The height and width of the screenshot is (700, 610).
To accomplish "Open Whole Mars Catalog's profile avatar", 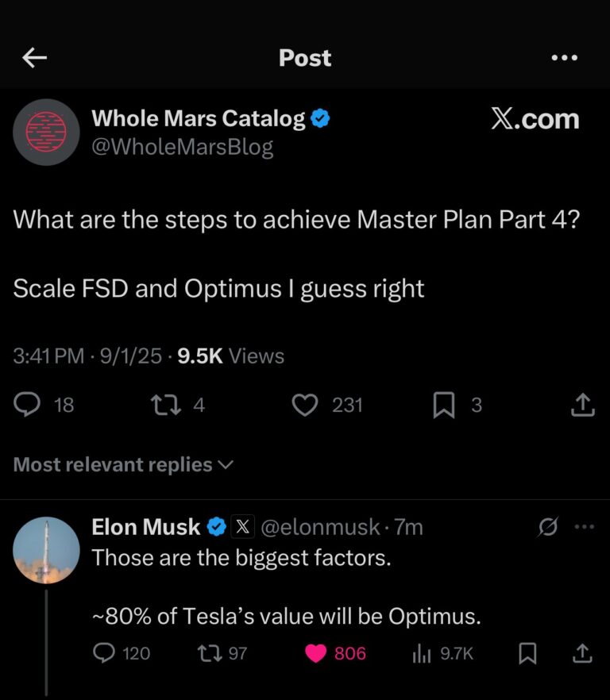I will coord(46,133).
